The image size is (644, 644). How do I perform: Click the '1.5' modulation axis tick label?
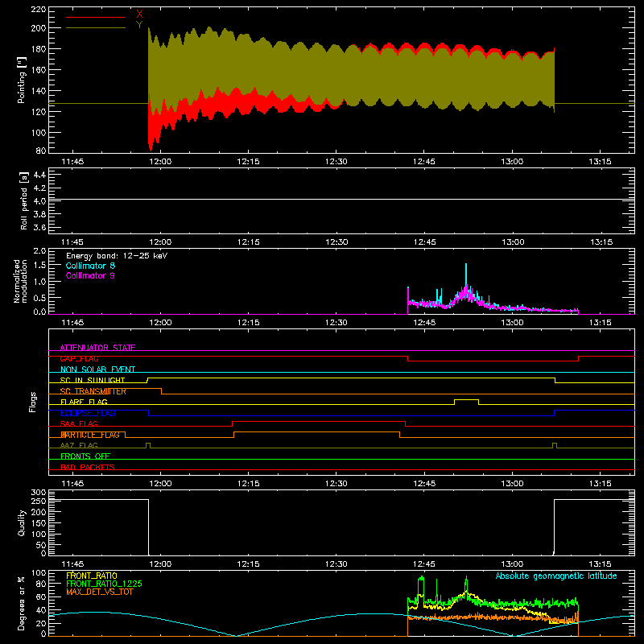[x=39, y=266]
